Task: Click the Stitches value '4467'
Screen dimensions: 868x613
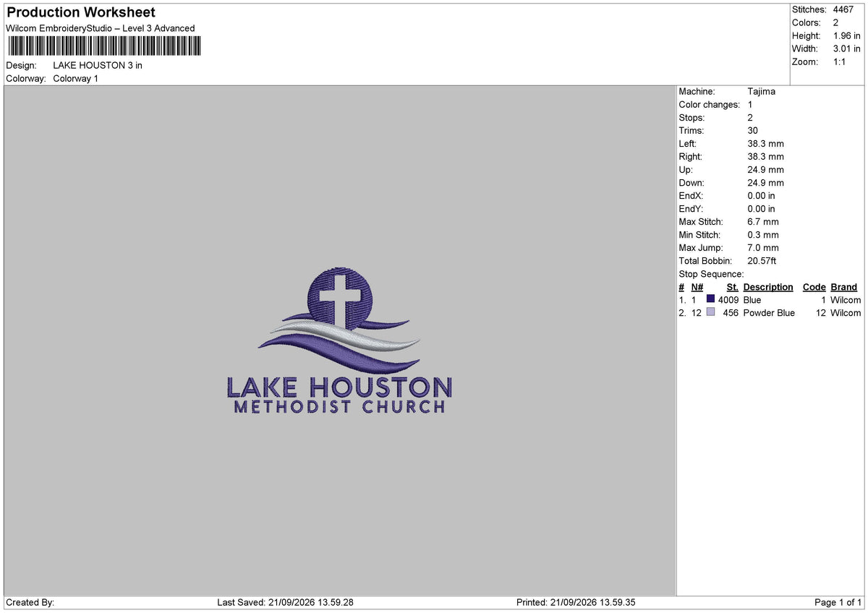Action: (x=843, y=10)
